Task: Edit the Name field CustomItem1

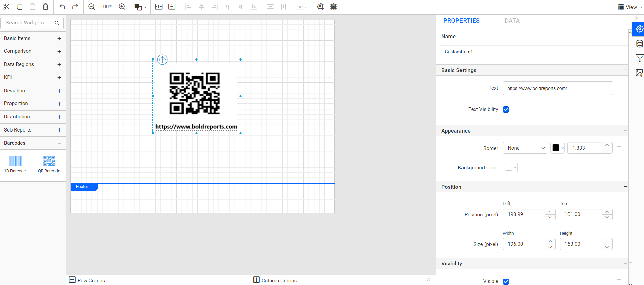Action: coord(534,52)
